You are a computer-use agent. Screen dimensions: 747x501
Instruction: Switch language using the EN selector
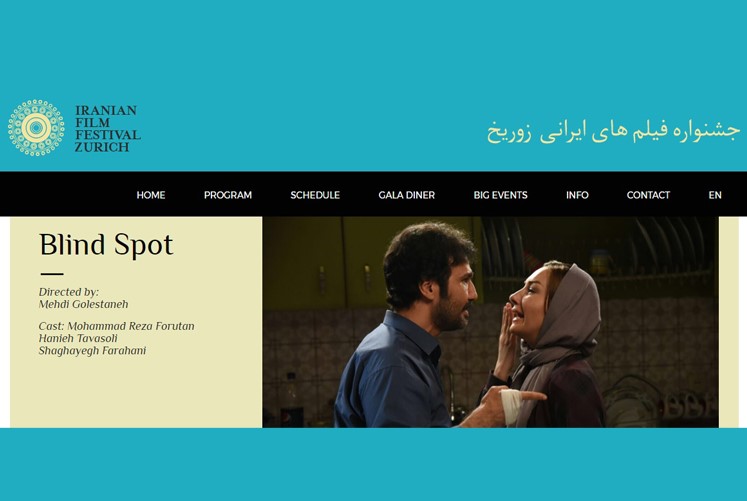[715, 195]
